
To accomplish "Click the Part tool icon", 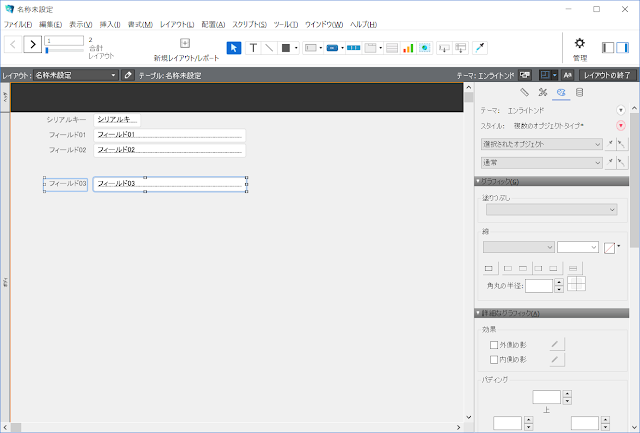I will [x=461, y=48].
